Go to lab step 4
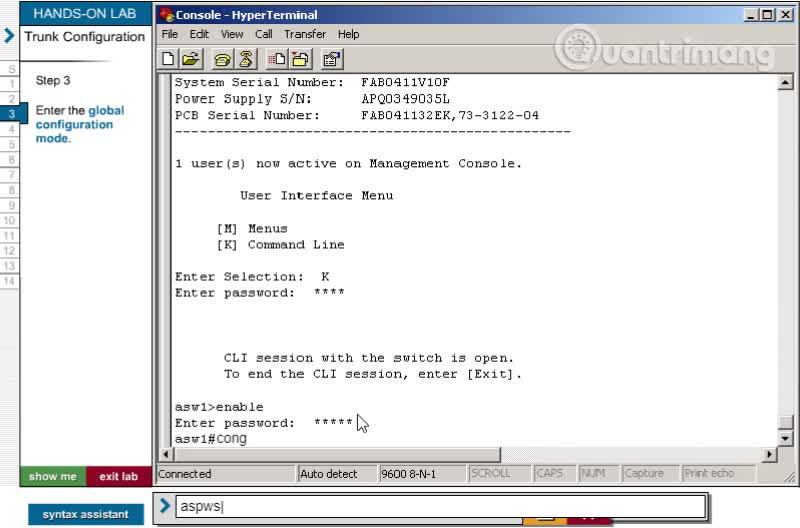The image size is (800, 528). [x=11, y=129]
